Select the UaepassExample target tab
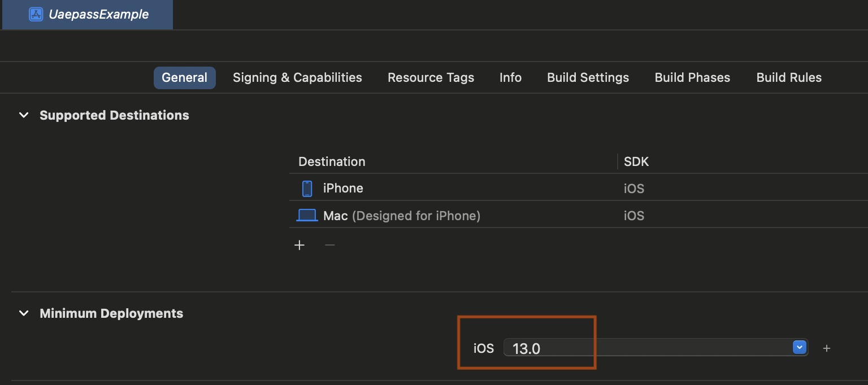 (98, 15)
